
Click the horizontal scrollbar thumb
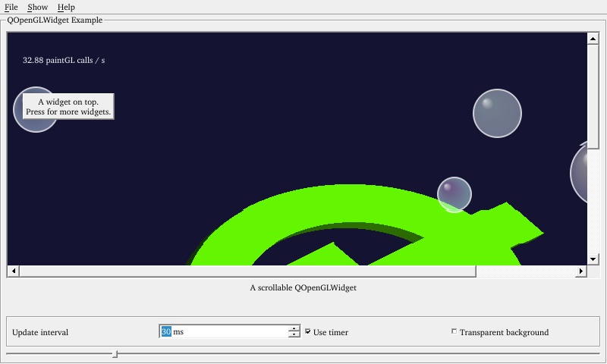(x=247, y=271)
